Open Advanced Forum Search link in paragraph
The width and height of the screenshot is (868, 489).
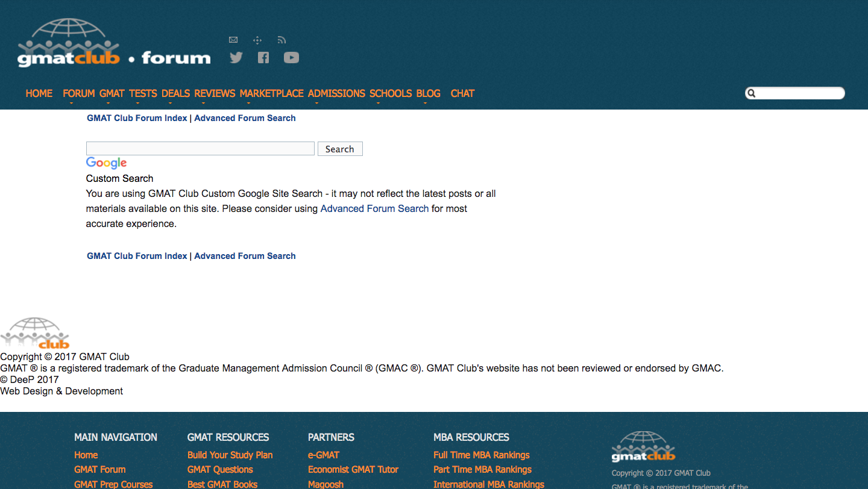click(374, 209)
